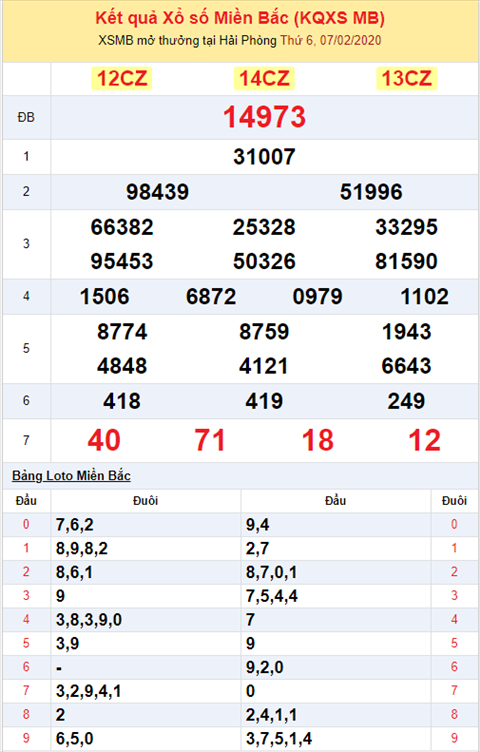
Task: Select the 14CZ code label
Action: click(264, 78)
